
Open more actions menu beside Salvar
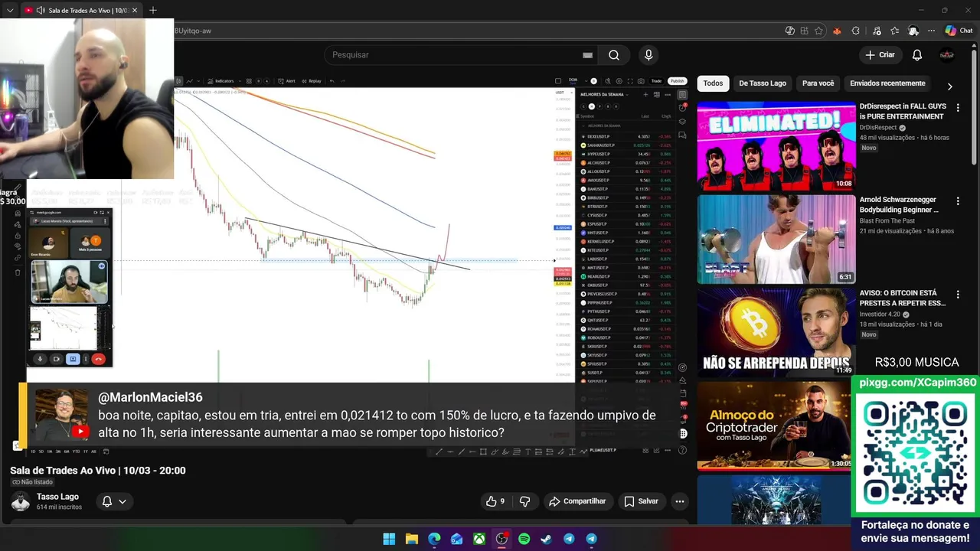[x=679, y=501]
